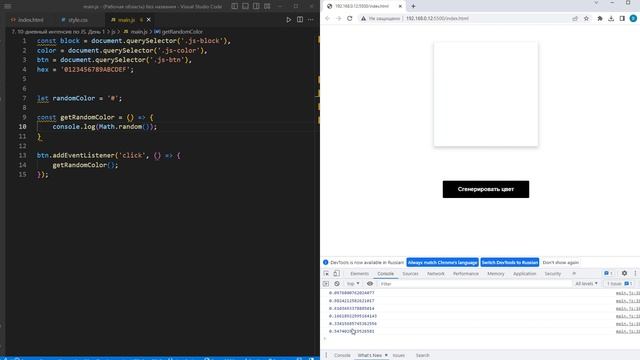Run the code with VS Code's play icon
This screenshot has height=360, width=640.
click(289, 20)
